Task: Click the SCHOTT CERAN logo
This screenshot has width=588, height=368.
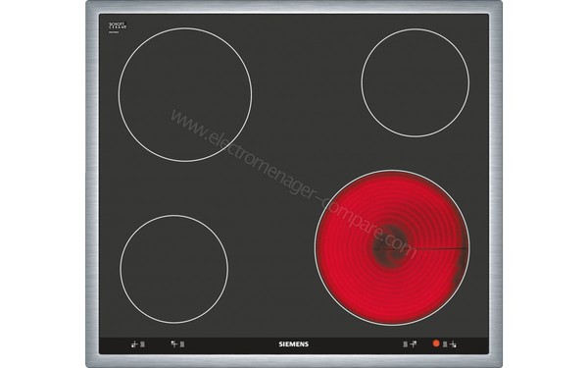Action: point(118,26)
